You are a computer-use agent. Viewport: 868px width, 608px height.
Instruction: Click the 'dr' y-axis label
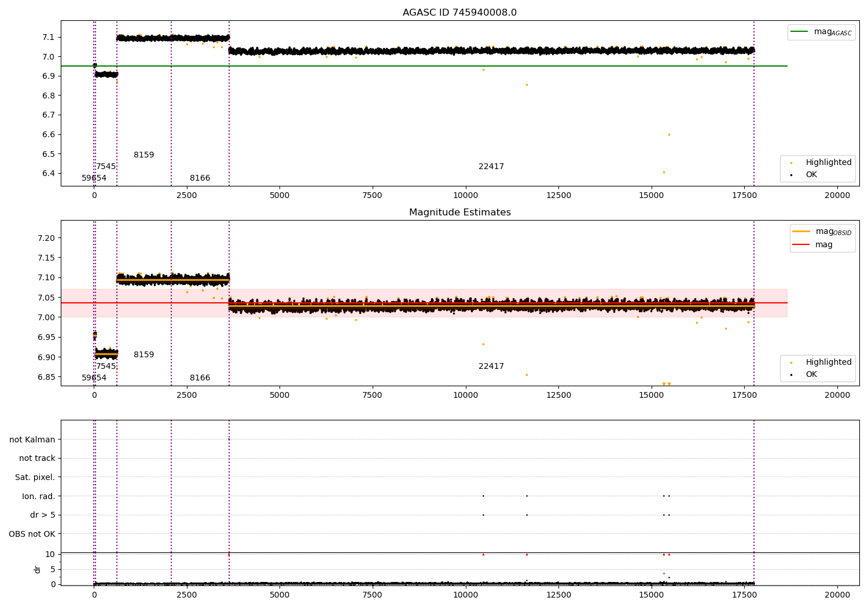click(x=38, y=569)
